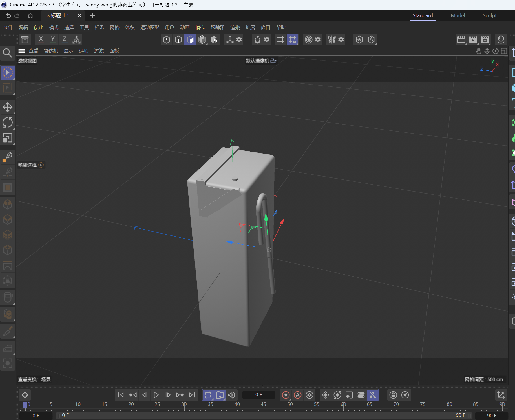The image size is (515, 420).
Task: Open the 文件 menu
Action: (8, 27)
